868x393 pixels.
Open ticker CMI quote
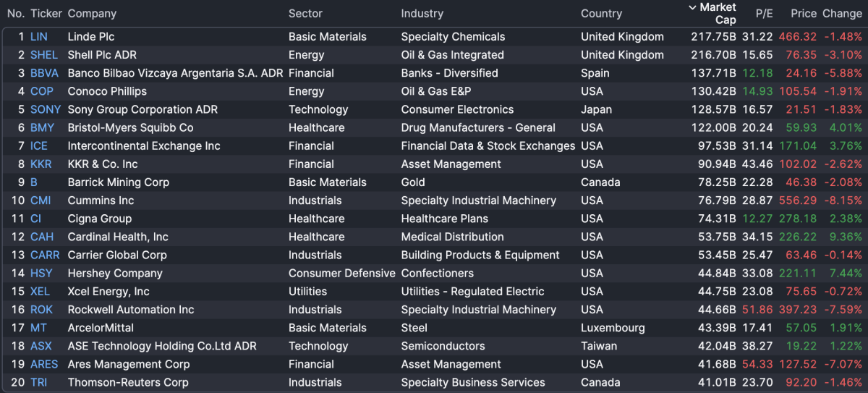[x=41, y=200]
